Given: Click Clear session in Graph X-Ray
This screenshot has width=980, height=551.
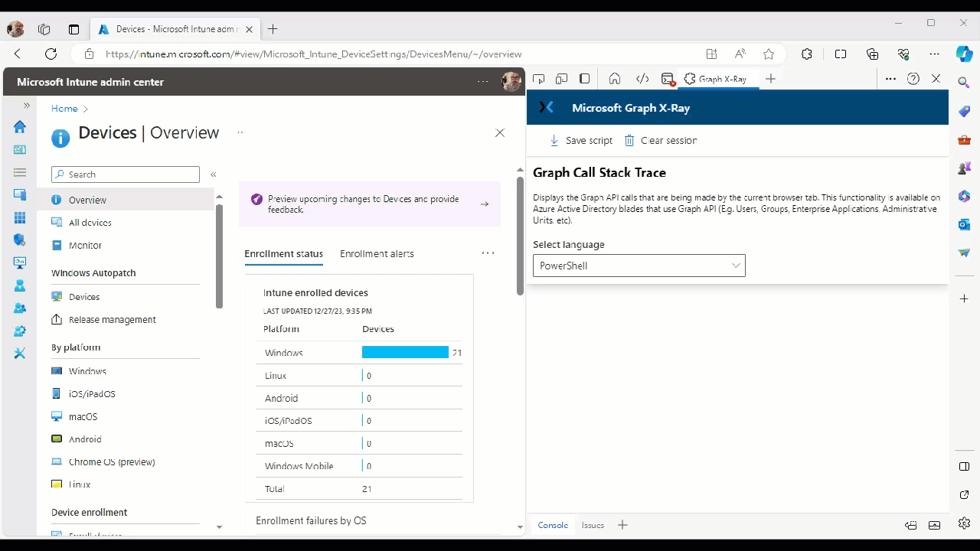Looking at the screenshot, I should point(661,141).
